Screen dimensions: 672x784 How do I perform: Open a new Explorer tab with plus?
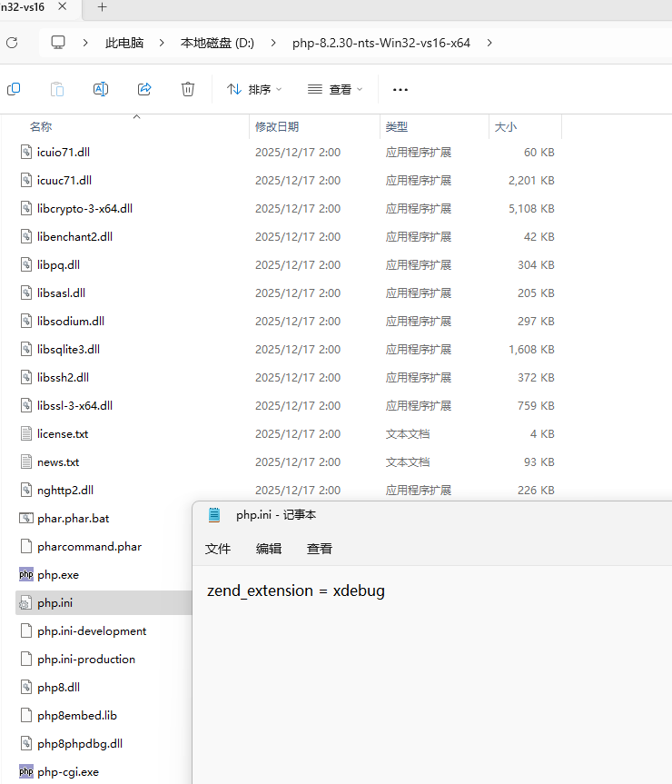click(102, 7)
